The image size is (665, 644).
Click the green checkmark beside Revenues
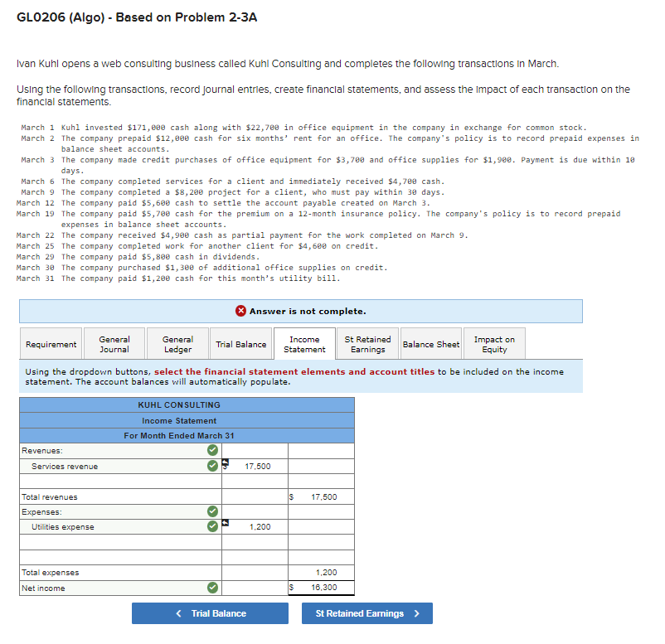pos(212,449)
